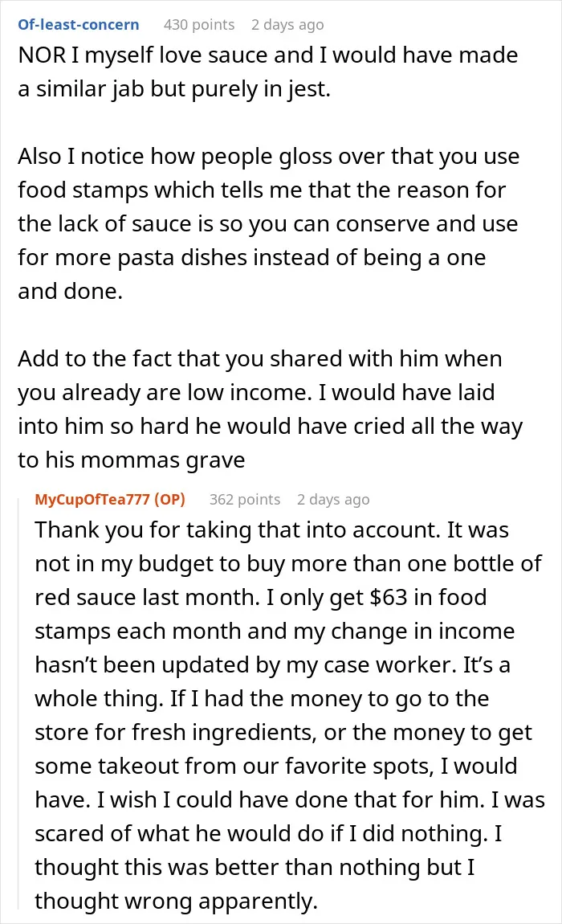Open the MyCupOfTea777 user profile

coord(92,499)
